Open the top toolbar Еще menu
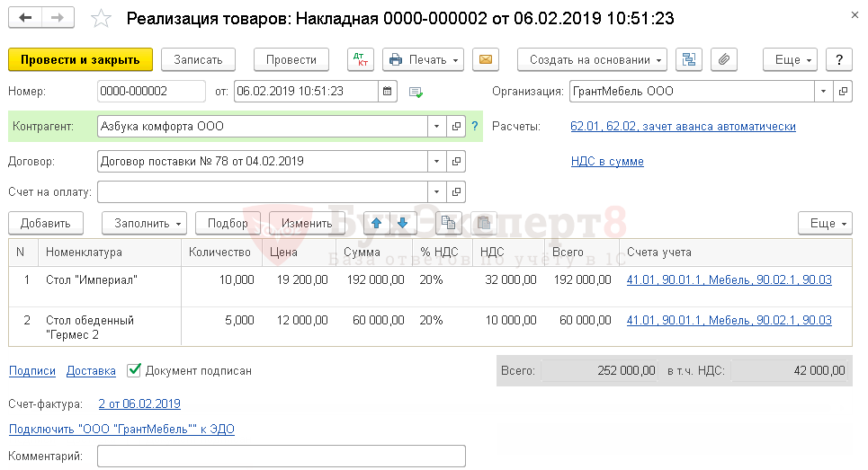This screenshot has height=470, width=868. click(x=790, y=59)
